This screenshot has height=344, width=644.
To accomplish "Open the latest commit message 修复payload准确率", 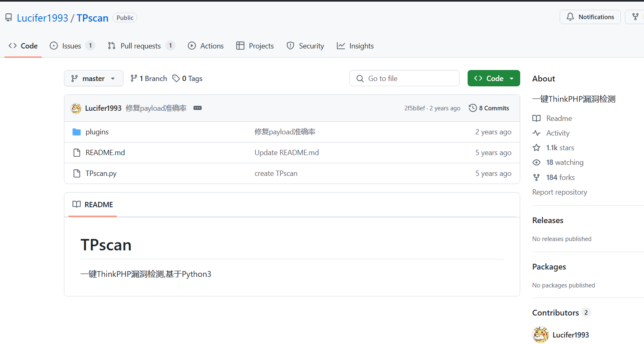I will click(156, 108).
